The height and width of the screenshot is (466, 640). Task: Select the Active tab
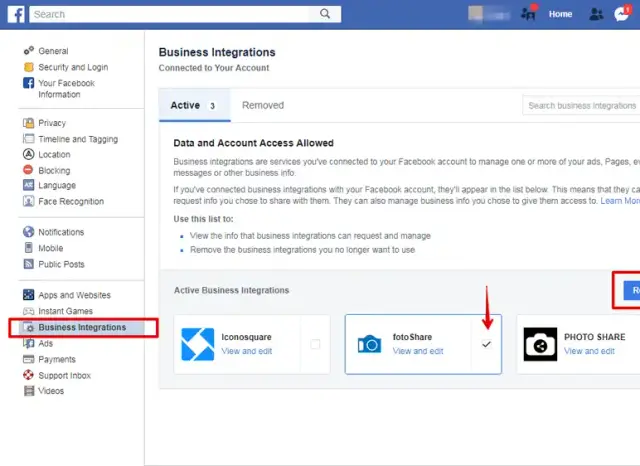click(x=185, y=105)
